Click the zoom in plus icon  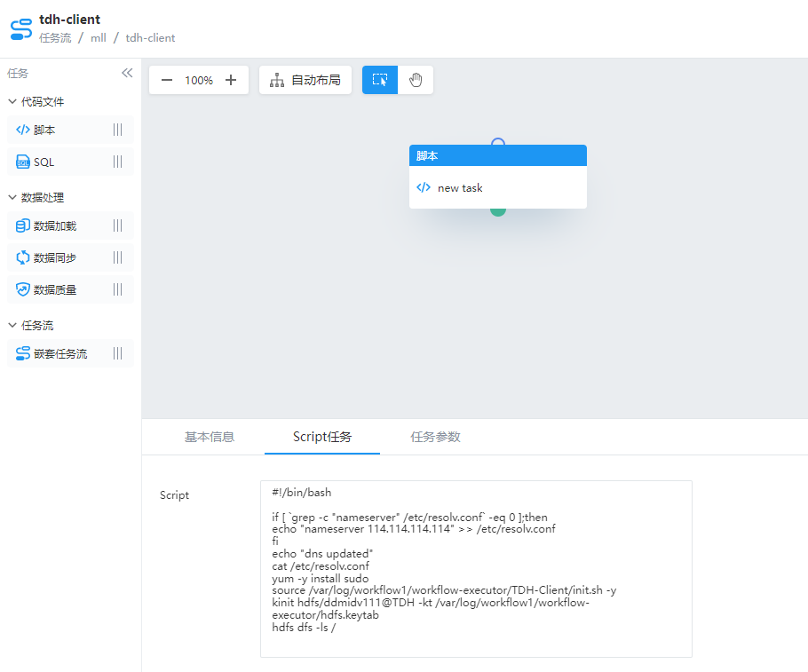(x=231, y=80)
